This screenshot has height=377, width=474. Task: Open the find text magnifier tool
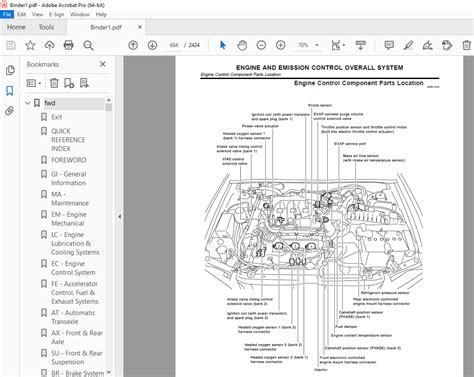[x=88, y=45]
